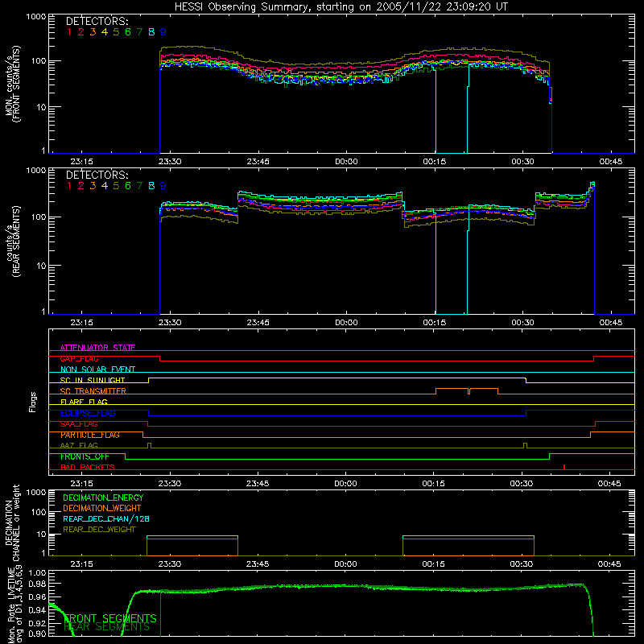Click the REAR_DEC_CHAN/128 legend label
Image resolution: width=644 pixels, height=644 pixels.
106,519
